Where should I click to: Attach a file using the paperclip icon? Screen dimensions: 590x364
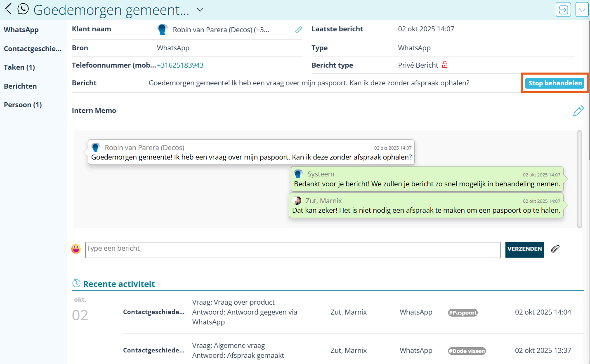(x=555, y=249)
